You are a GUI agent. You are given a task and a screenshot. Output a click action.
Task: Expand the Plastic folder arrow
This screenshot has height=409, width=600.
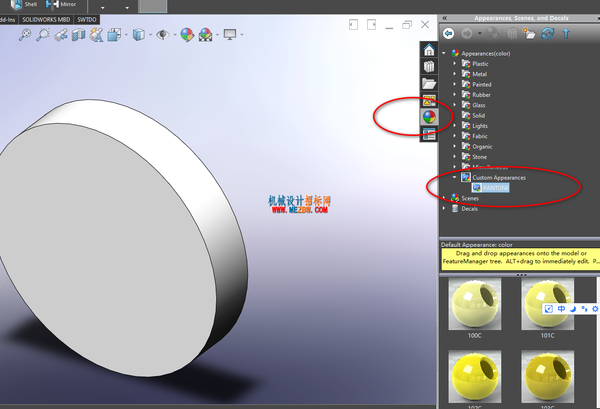pyautogui.click(x=455, y=64)
